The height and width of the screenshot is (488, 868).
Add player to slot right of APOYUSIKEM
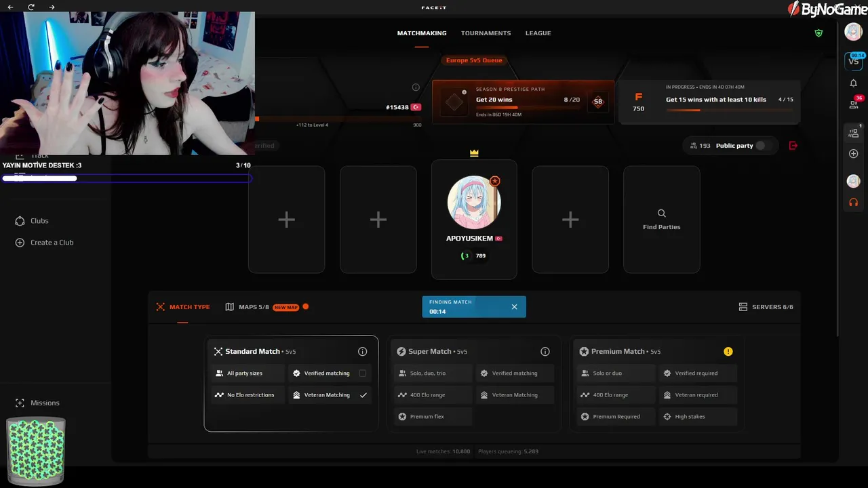(x=570, y=220)
